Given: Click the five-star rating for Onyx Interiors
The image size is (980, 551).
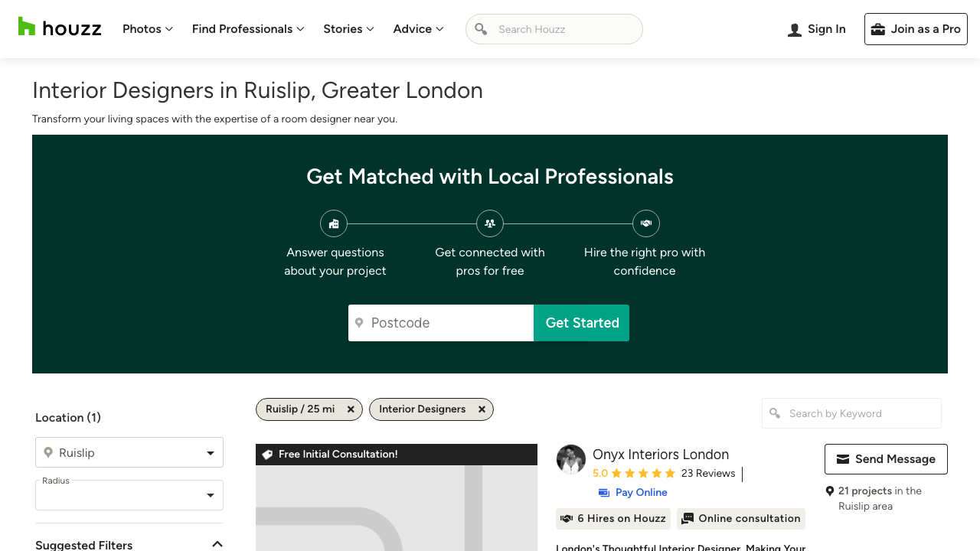Looking at the screenshot, I should [643, 474].
